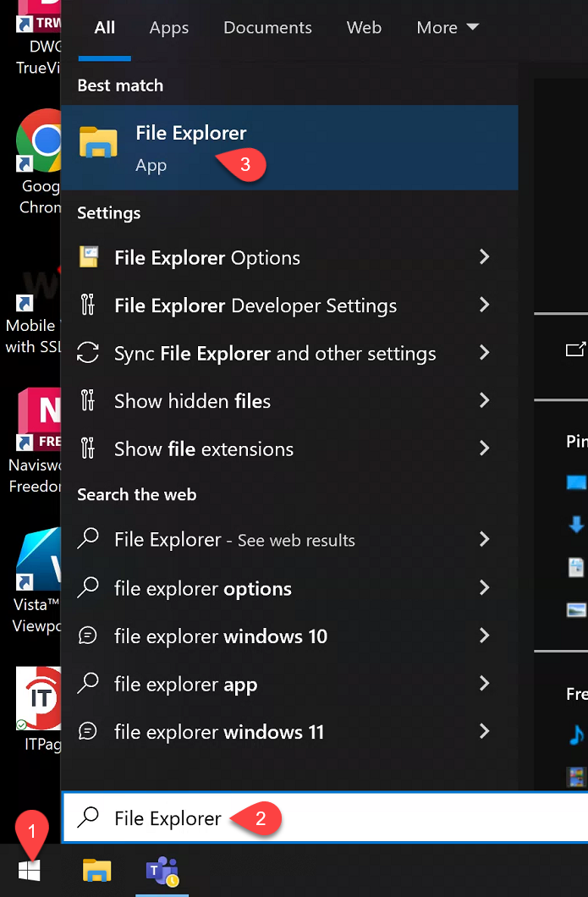588x897 pixels.
Task: Select Show file extensions setting
Action: pyautogui.click(x=204, y=448)
